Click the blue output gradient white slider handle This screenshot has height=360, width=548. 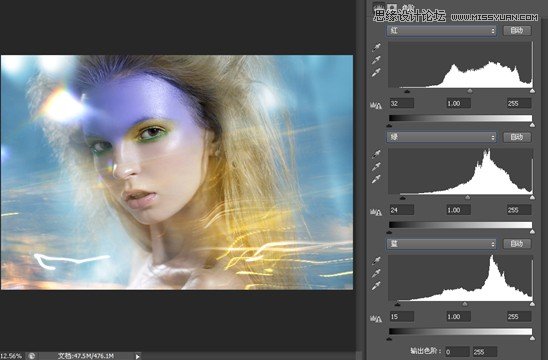click(x=532, y=338)
